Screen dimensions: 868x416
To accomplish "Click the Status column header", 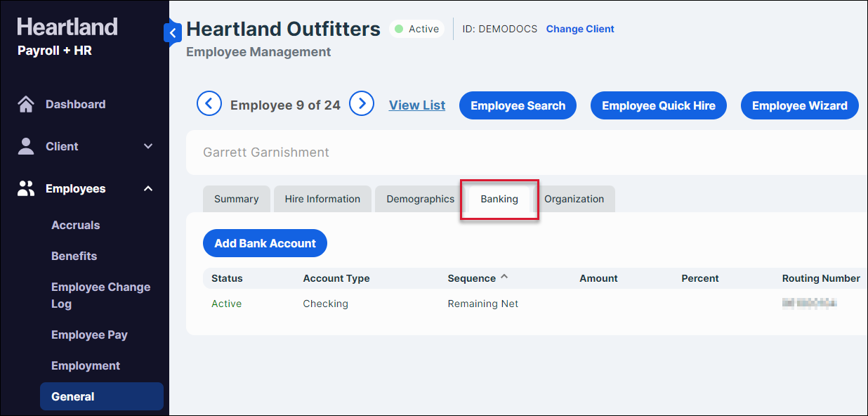I will pyautogui.click(x=227, y=278).
